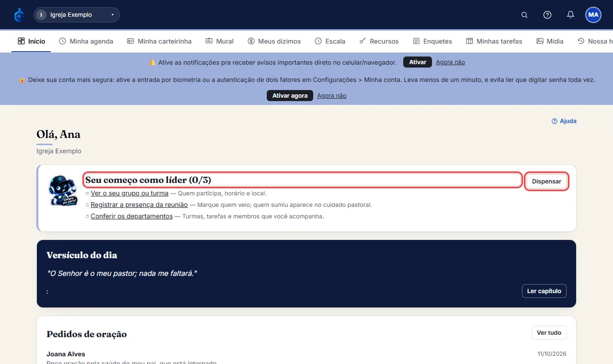Open the Minha carteirinha tab
The image size is (613, 364).
tap(159, 41)
